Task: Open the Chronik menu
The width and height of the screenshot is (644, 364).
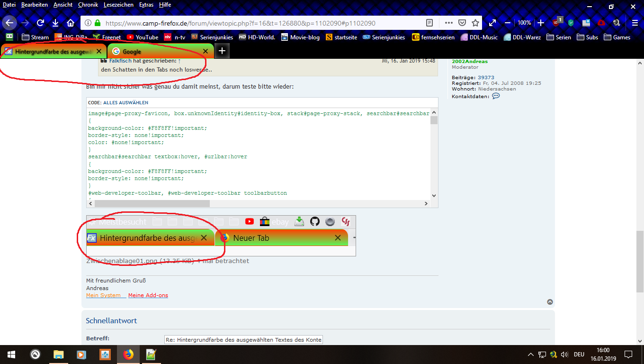Action: [x=88, y=5]
